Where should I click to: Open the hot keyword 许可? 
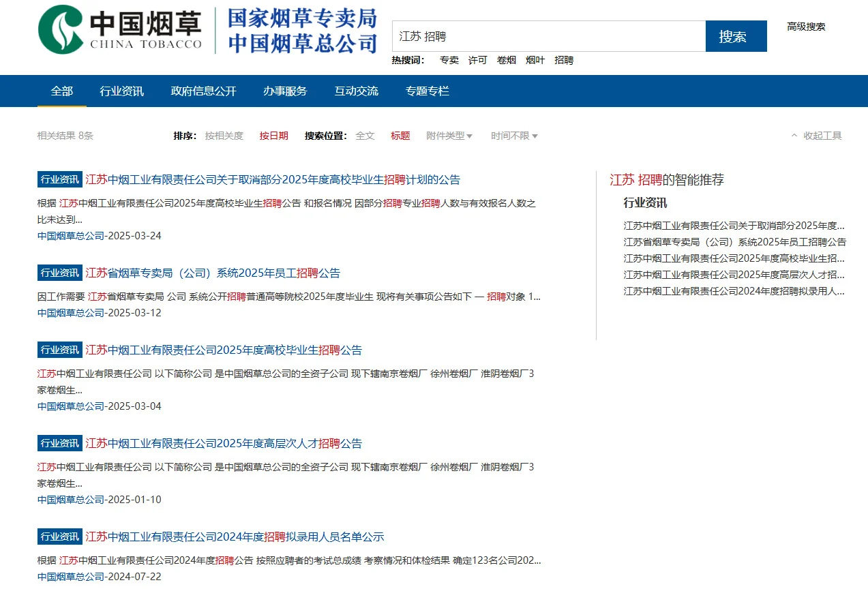pyautogui.click(x=477, y=60)
